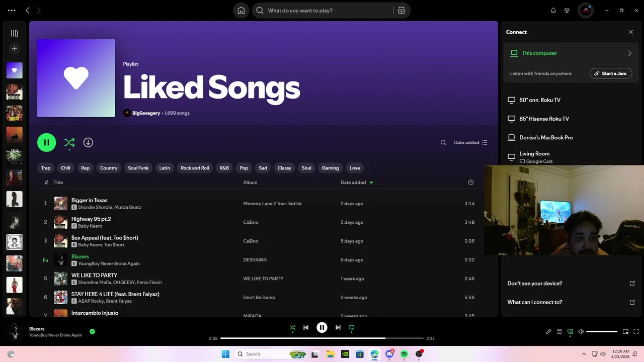The height and width of the screenshot is (362, 644).
Task: Open the Home icon button
Action: (241, 11)
